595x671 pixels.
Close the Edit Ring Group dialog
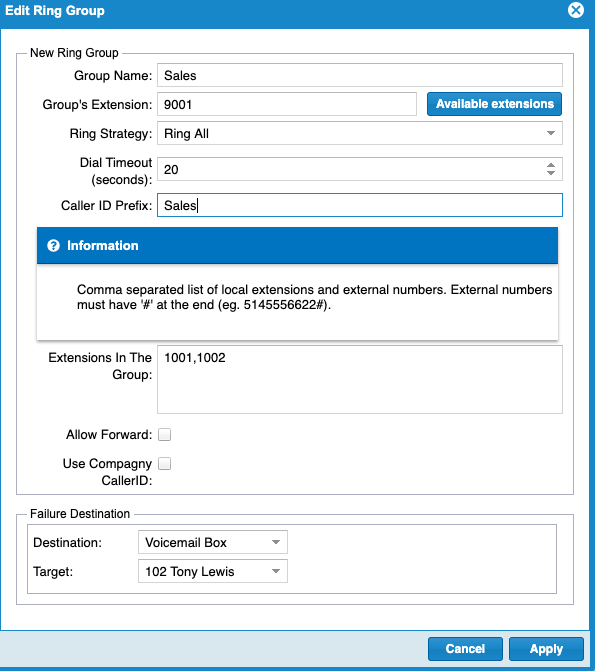click(x=576, y=10)
